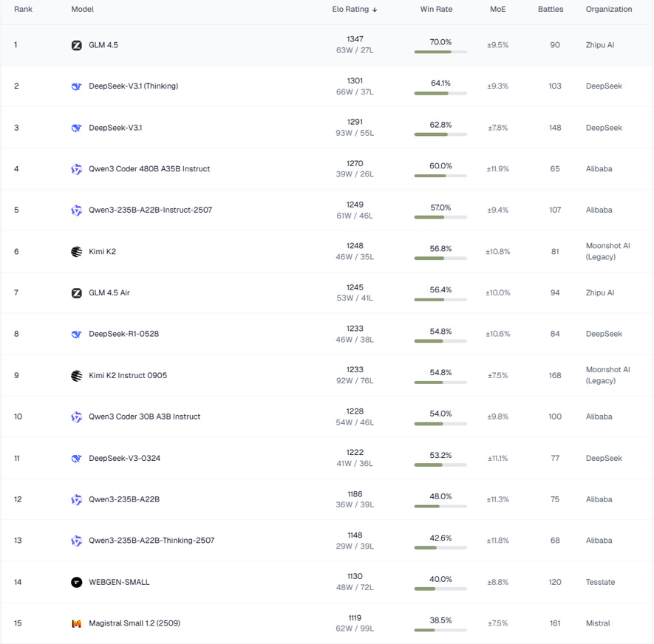Click the Rank column header
Viewport: 654px width, 644px height.
pyautogui.click(x=23, y=9)
